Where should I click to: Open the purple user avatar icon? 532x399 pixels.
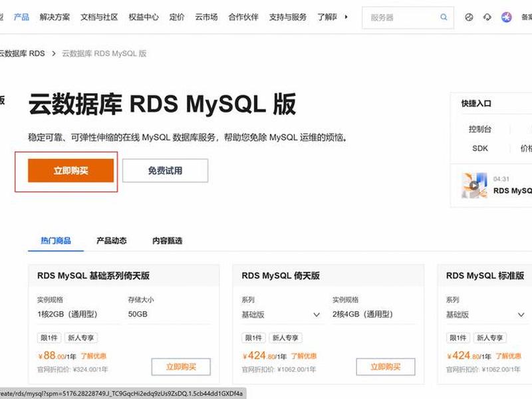pos(506,17)
